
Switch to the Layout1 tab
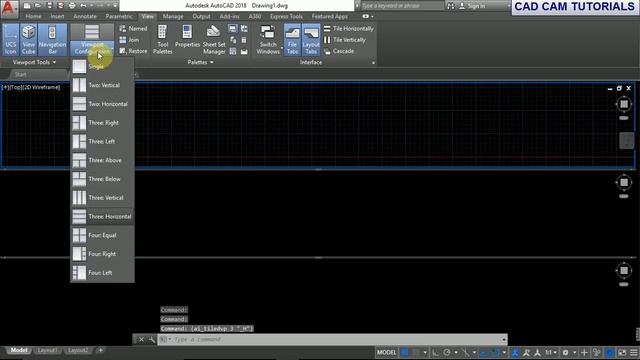click(47, 350)
